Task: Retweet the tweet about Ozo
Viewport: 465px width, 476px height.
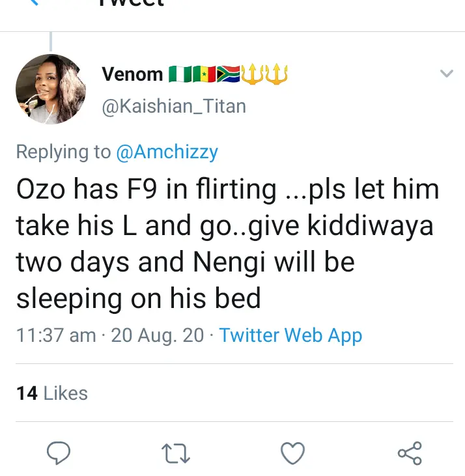Action: [175, 453]
